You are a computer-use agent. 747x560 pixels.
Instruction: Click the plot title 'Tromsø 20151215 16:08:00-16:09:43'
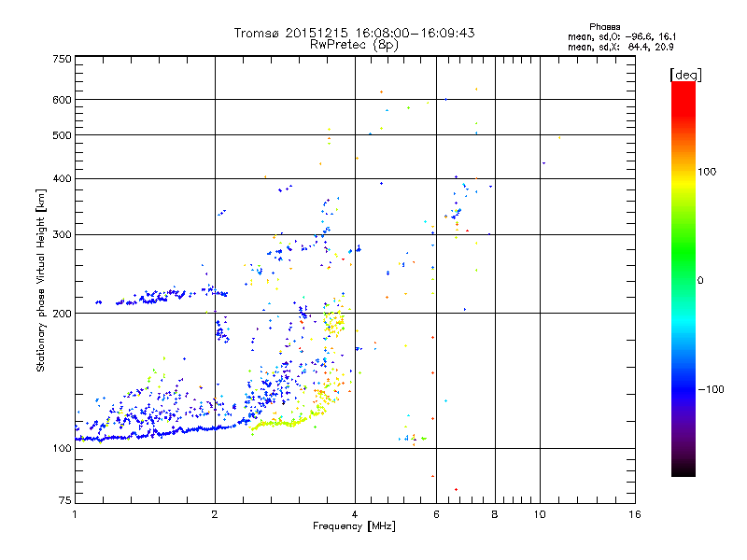tap(354, 33)
